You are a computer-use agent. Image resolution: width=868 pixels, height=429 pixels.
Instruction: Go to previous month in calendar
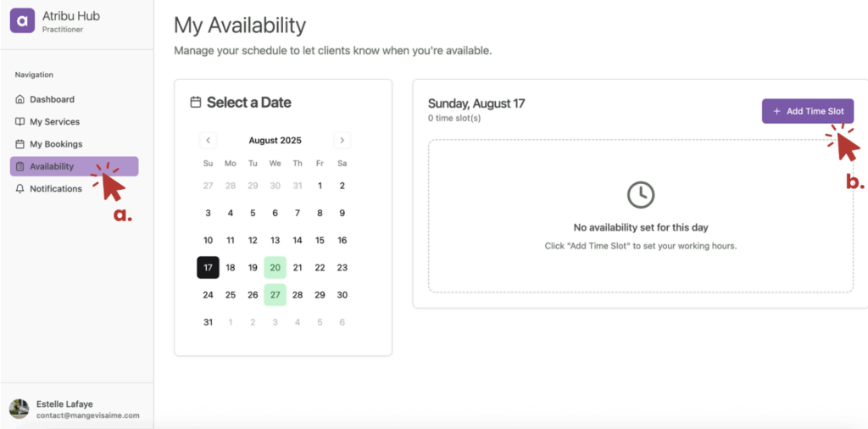(x=209, y=141)
